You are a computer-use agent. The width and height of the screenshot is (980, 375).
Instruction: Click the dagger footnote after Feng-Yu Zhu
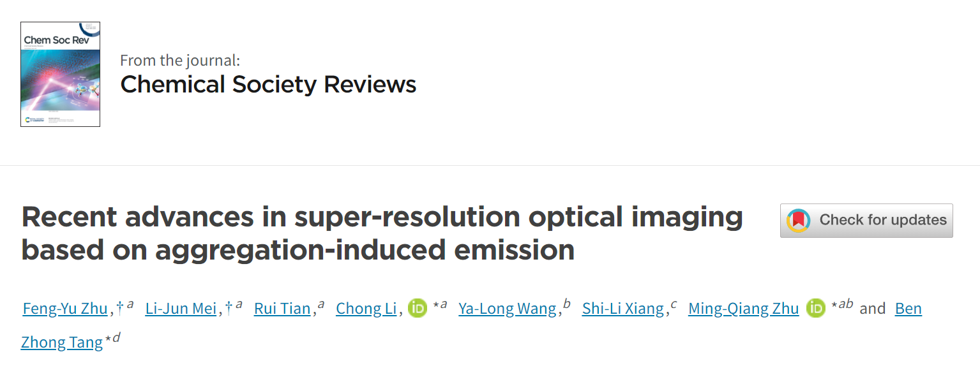(x=120, y=308)
